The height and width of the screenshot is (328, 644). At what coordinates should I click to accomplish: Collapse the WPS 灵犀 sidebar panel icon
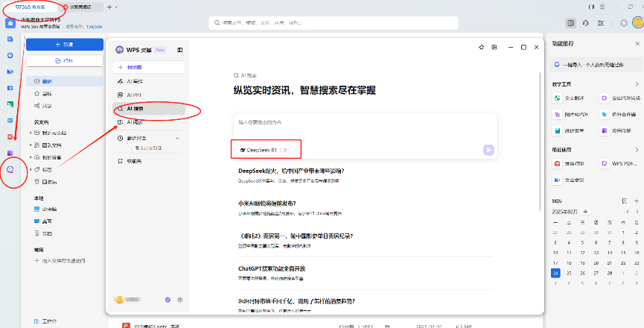tap(179, 50)
